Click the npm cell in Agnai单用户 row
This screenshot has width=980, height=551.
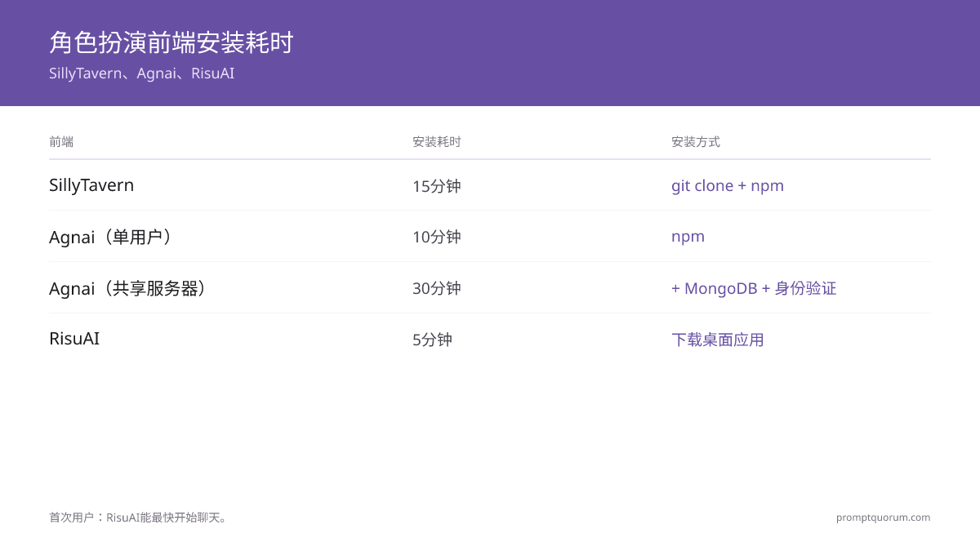coord(688,237)
